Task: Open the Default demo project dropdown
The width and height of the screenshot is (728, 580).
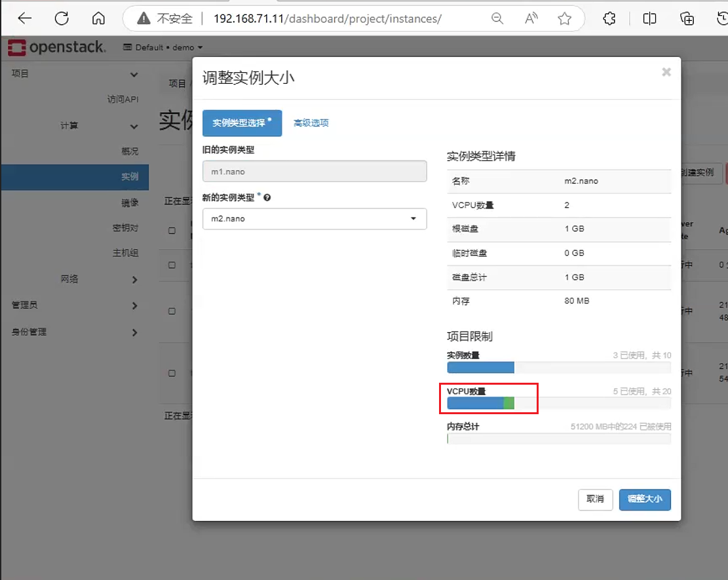Action: click(163, 47)
